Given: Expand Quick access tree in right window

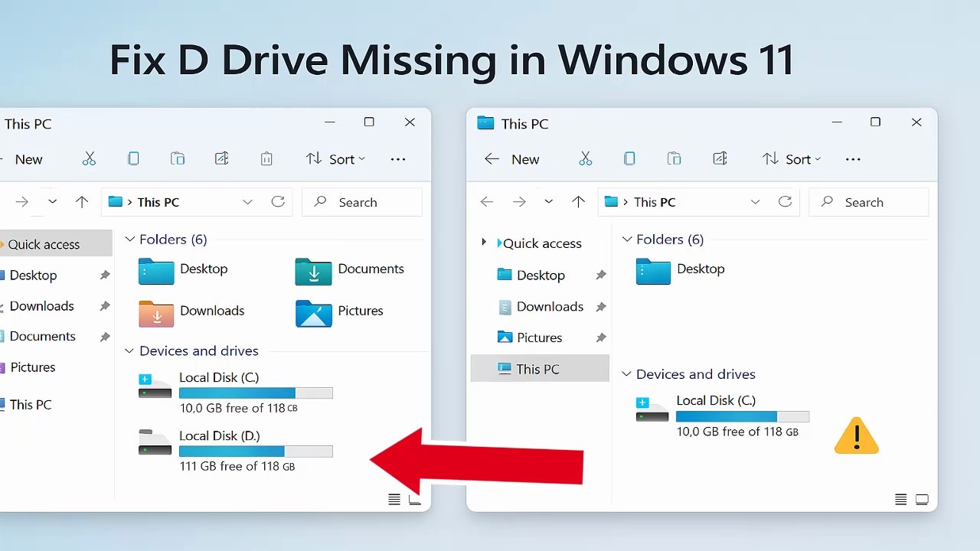Looking at the screenshot, I should (483, 243).
